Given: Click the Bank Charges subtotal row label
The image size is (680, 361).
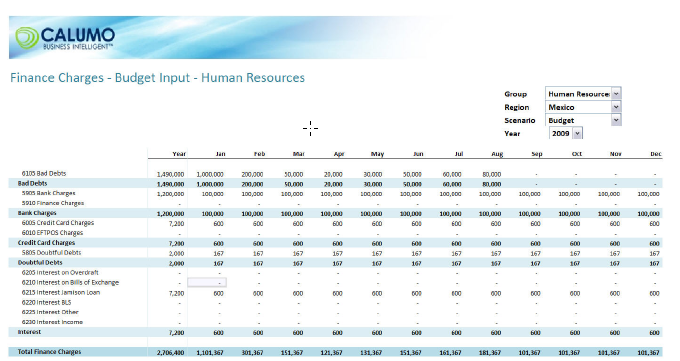Looking at the screenshot, I should point(37,213).
